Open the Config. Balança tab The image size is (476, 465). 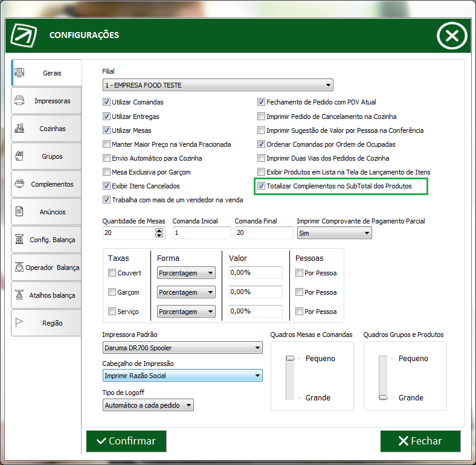click(46, 240)
